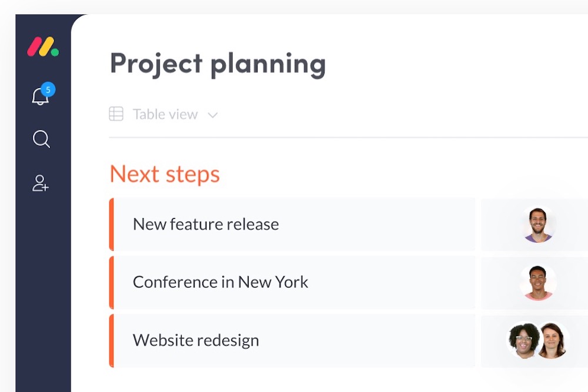This screenshot has height=392, width=588.
Task: Open the Conference in New York item
Action: click(220, 282)
